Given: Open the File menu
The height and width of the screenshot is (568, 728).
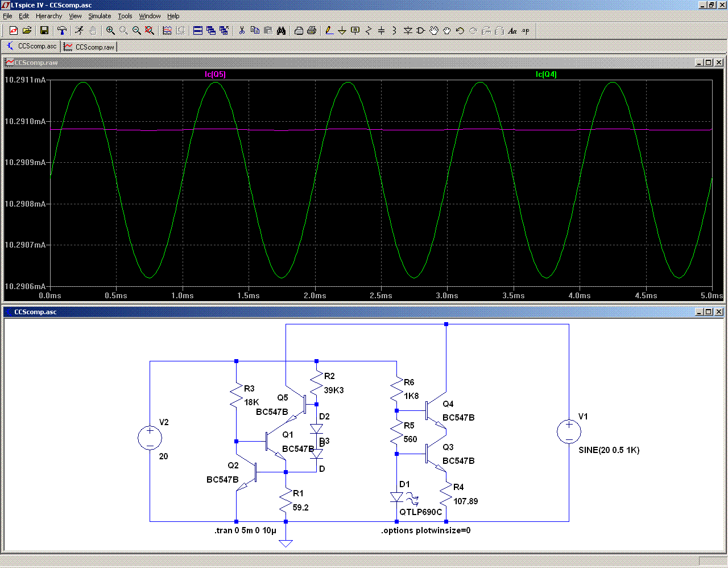Looking at the screenshot, I should pyautogui.click(x=7, y=16).
